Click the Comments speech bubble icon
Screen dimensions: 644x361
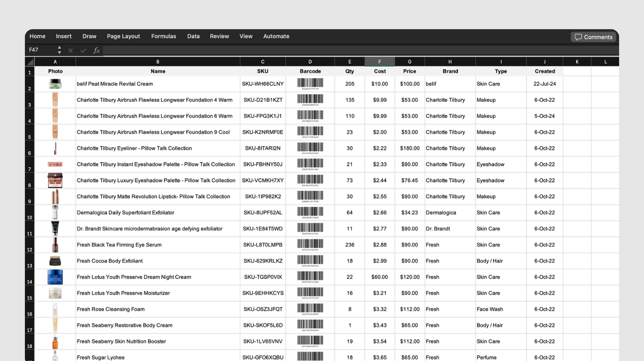[x=579, y=37]
